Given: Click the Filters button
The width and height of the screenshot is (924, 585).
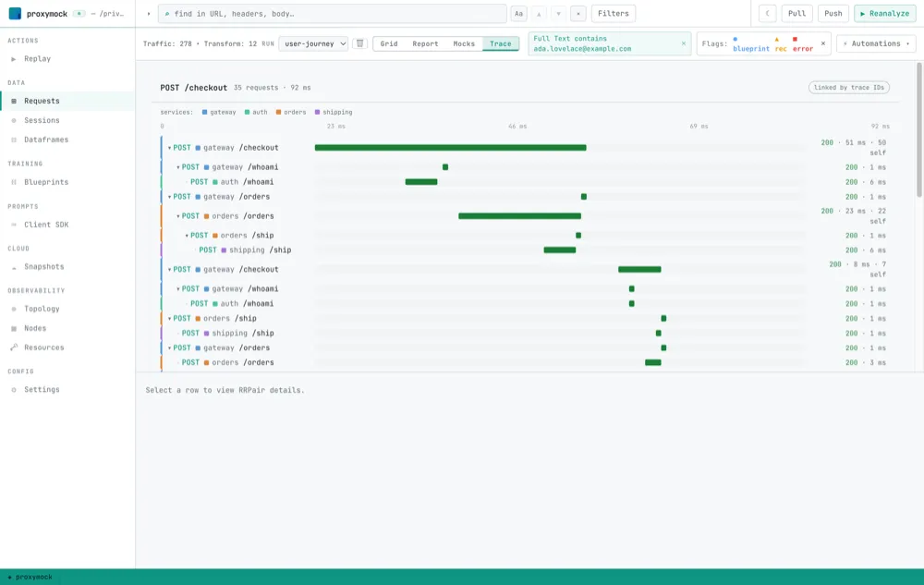Looking at the screenshot, I should coord(613,14).
